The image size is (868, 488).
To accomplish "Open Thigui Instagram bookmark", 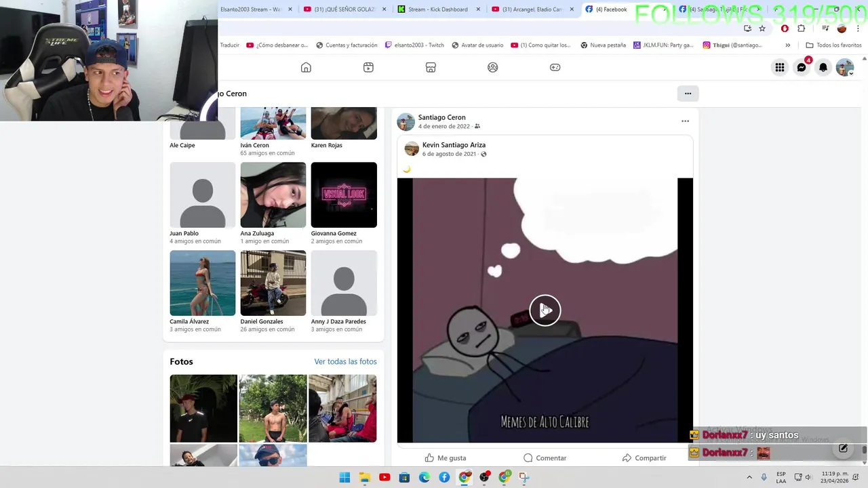I will click(x=732, y=45).
